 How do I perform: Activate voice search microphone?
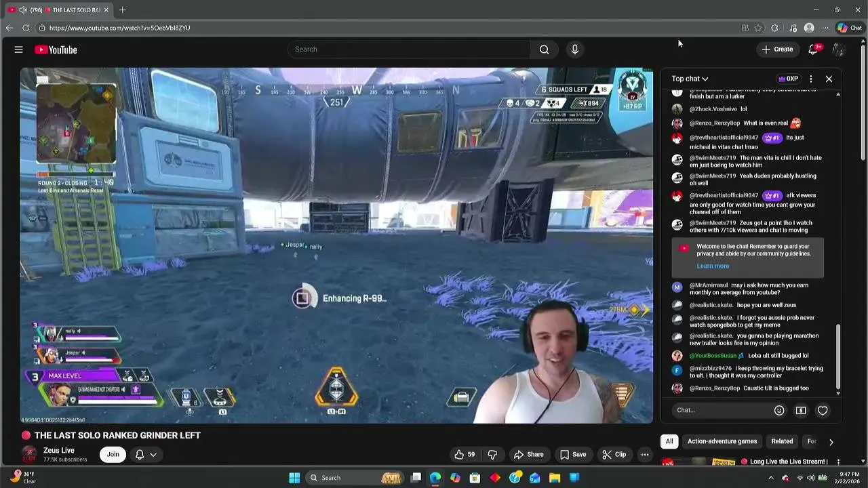coord(574,49)
